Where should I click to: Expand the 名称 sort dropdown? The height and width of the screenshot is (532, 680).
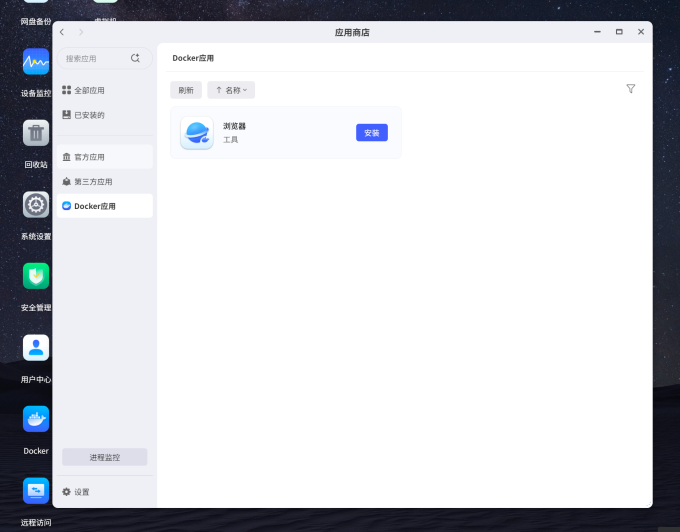click(x=231, y=90)
